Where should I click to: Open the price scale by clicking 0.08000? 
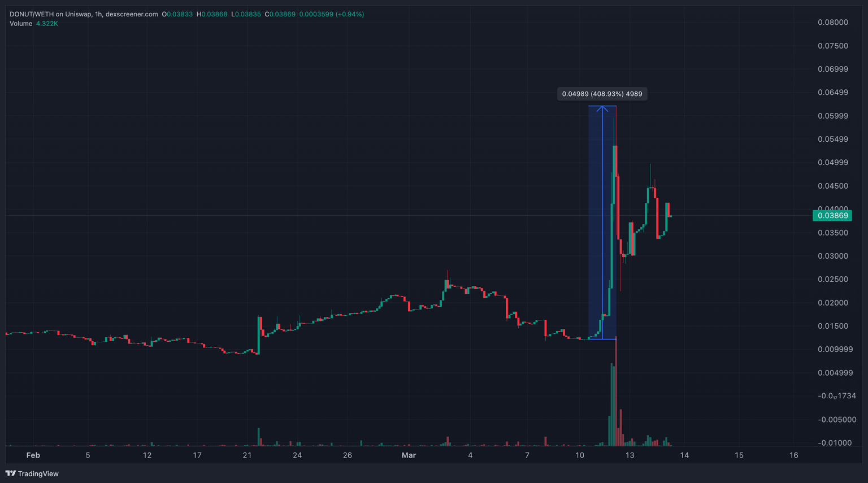833,22
